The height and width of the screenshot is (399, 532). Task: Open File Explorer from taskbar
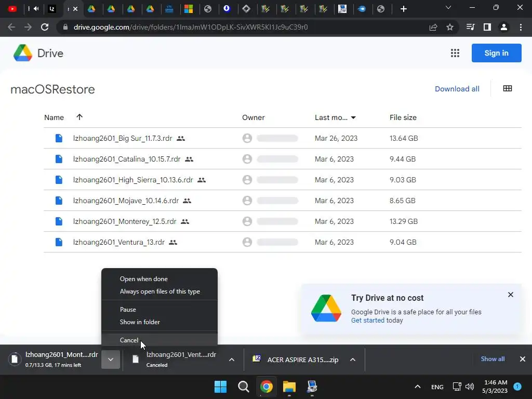[x=289, y=387]
